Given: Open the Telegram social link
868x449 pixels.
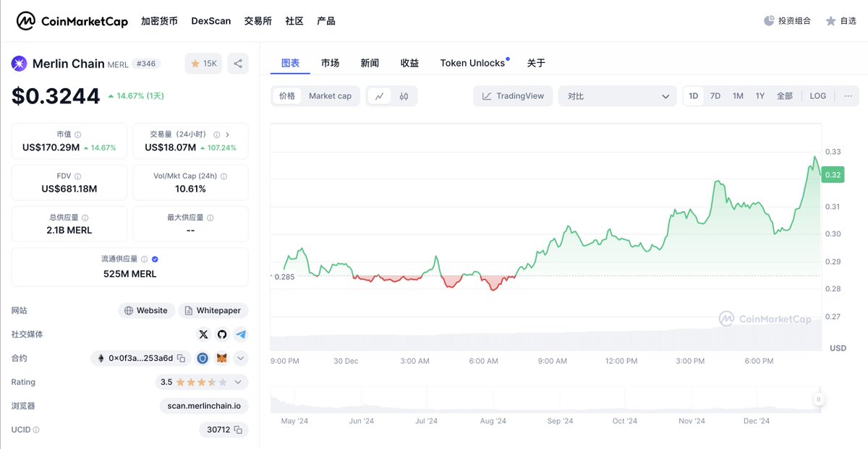Looking at the screenshot, I should pyautogui.click(x=241, y=334).
